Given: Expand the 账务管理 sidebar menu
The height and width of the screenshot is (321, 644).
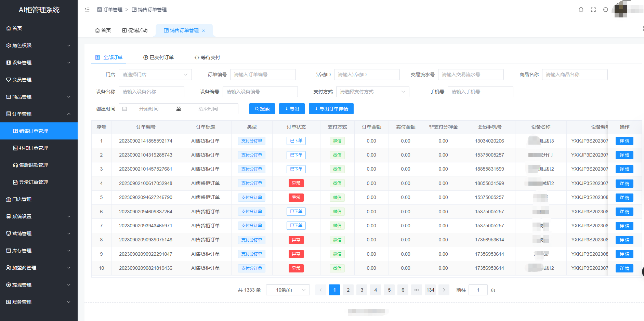Looking at the screenshot, I should [x=39, y=302].
